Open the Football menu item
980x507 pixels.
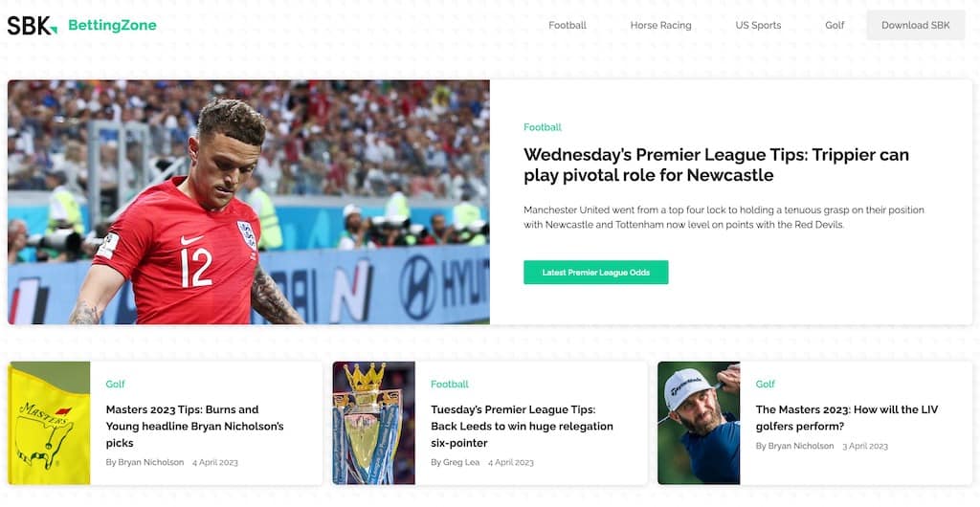(x=568, y=26)
